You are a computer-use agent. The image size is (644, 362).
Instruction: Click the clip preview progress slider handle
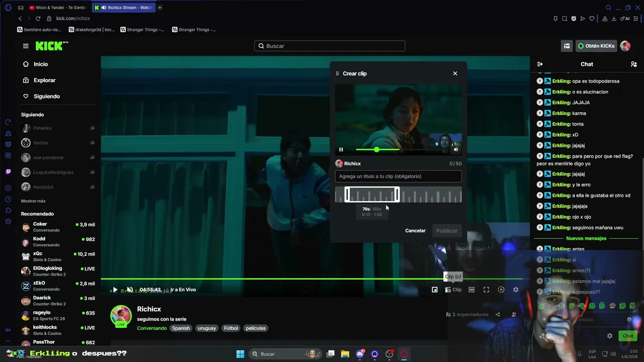click(376, 149)
